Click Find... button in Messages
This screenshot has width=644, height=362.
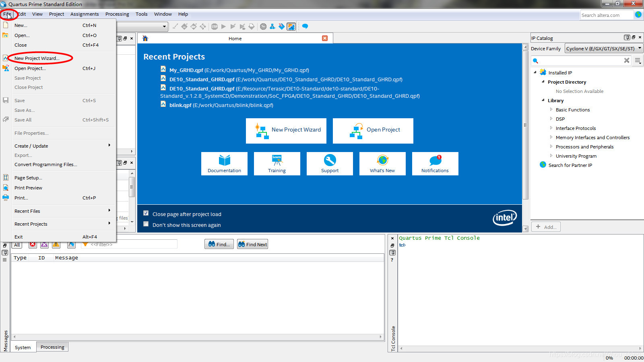(x=219, y=244)
